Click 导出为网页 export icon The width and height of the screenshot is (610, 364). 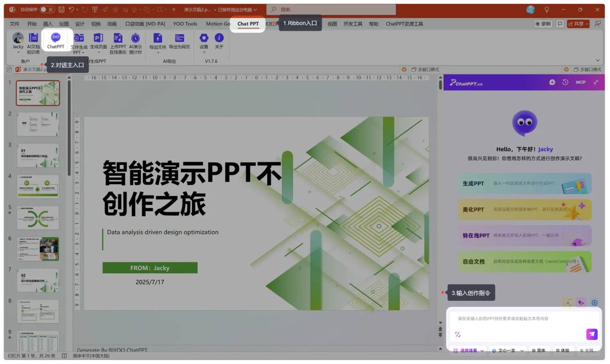[179, 41]
